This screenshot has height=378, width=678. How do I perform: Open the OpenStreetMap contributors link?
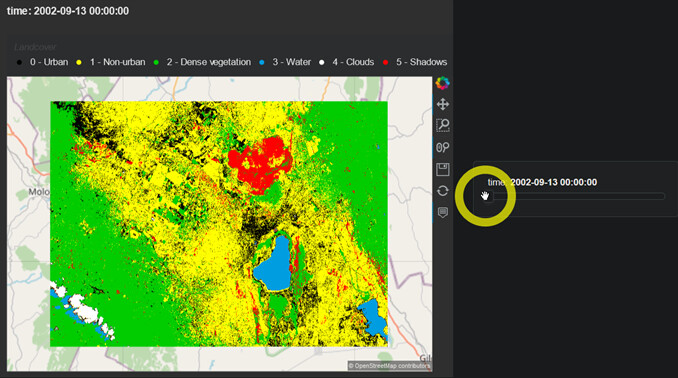coord(390,366)
